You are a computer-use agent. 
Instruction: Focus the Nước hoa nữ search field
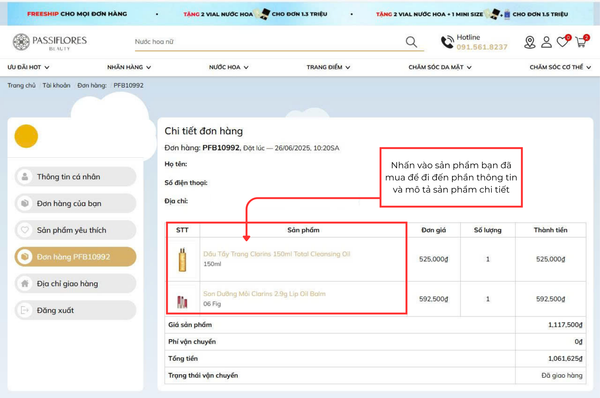pyautogui.click(x=268, y=41)
